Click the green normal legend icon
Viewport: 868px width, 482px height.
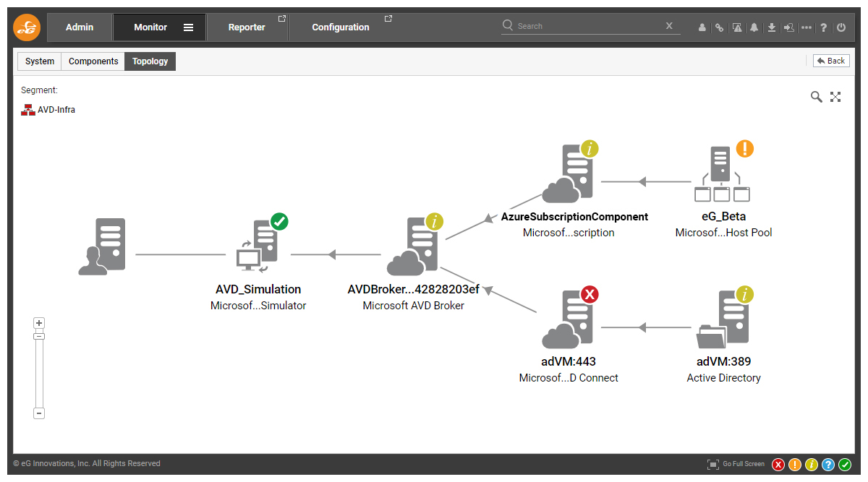(x=845, y=465)
